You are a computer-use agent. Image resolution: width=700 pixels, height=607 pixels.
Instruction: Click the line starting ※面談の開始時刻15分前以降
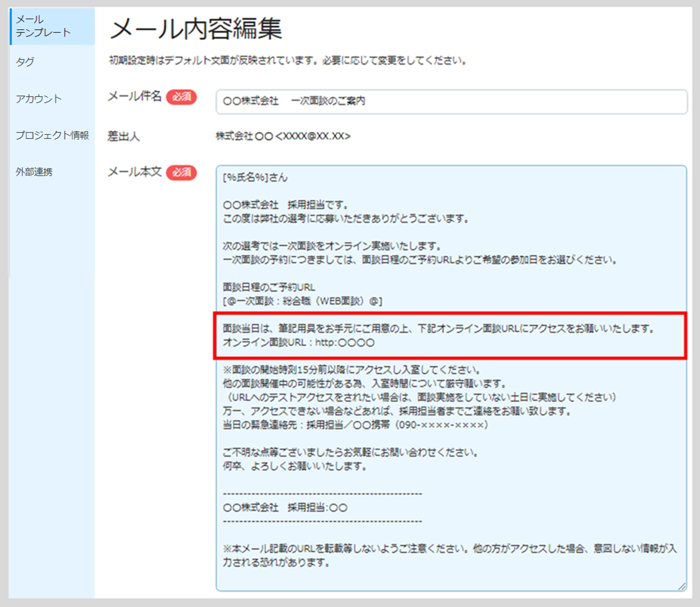tap(351, 370)
